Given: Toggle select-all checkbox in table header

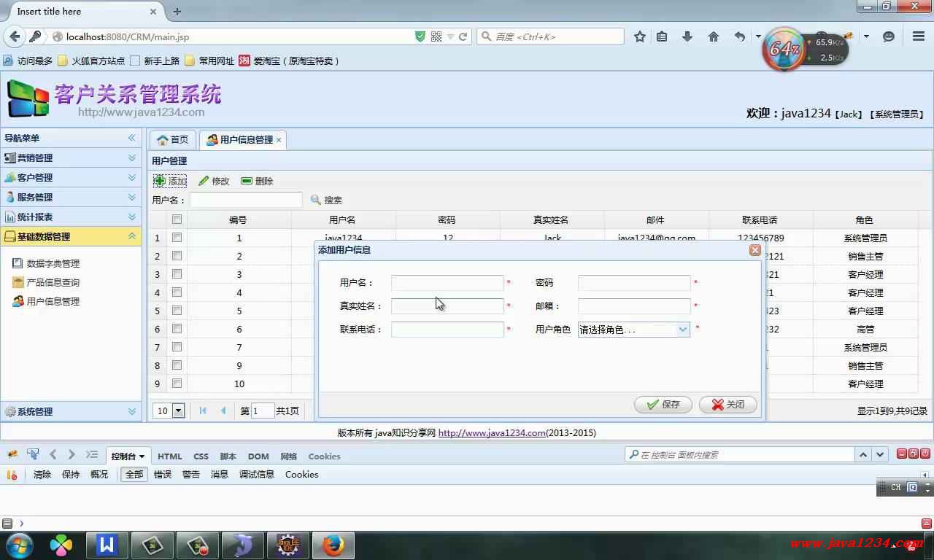Looking at the screenshot, I should point(177,219).
